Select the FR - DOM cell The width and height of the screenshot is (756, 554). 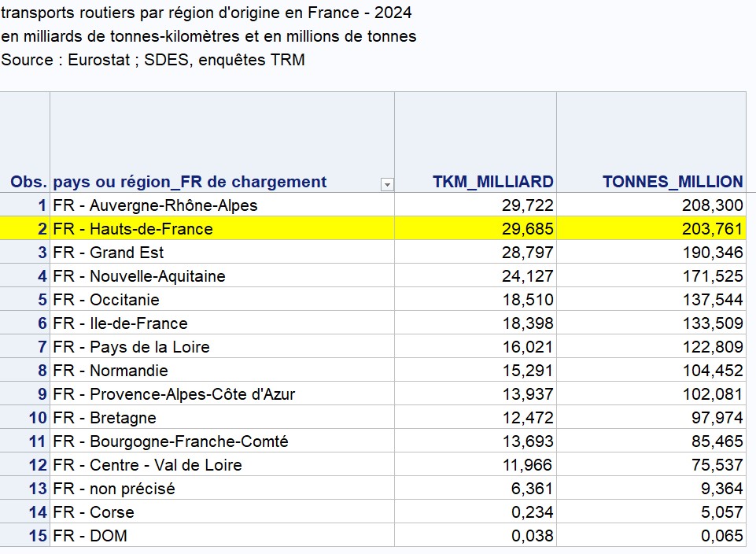(x=90, y=536)
